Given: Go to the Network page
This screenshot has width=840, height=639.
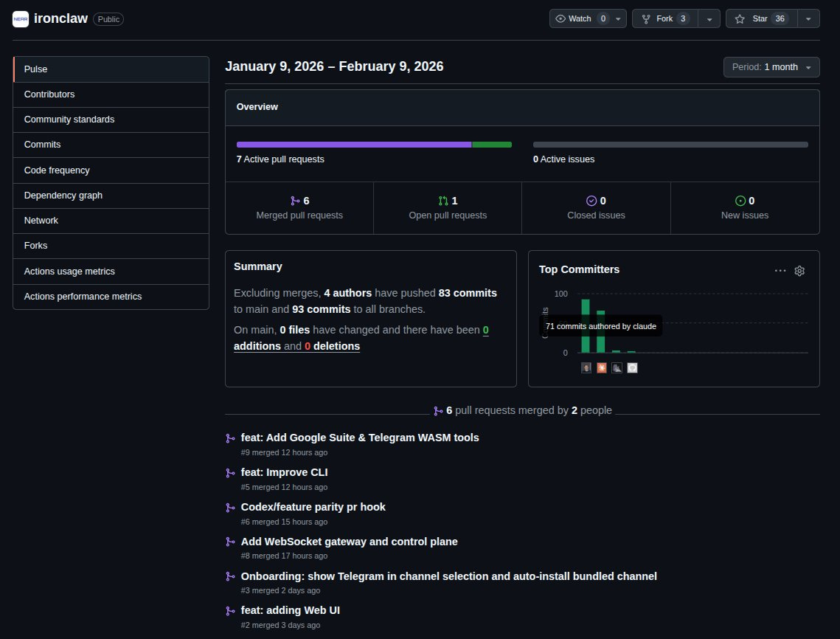Looking at the screenshot, I should pyautogui.click(x=111, y=221).
